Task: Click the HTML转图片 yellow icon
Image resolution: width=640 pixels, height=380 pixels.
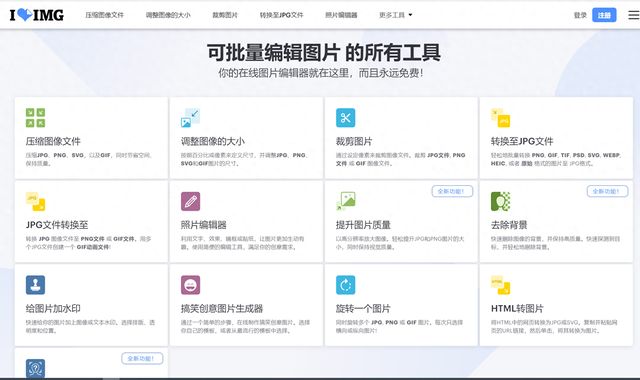Action: (x=500, y=285)
